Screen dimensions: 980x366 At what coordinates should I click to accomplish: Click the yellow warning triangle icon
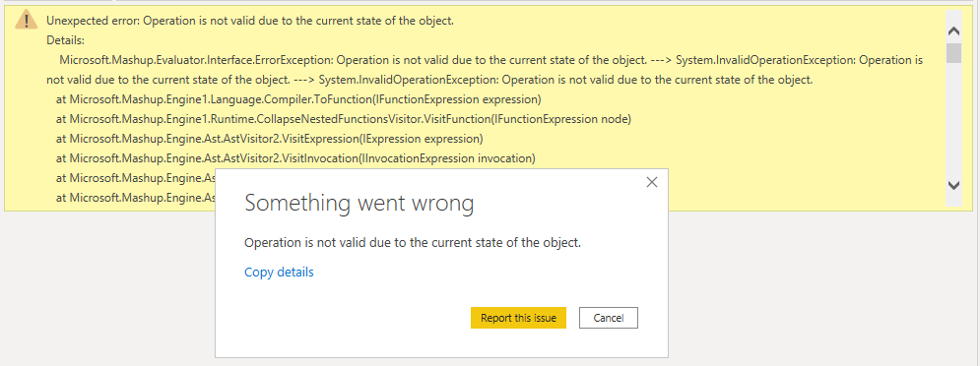click(27, 20)
